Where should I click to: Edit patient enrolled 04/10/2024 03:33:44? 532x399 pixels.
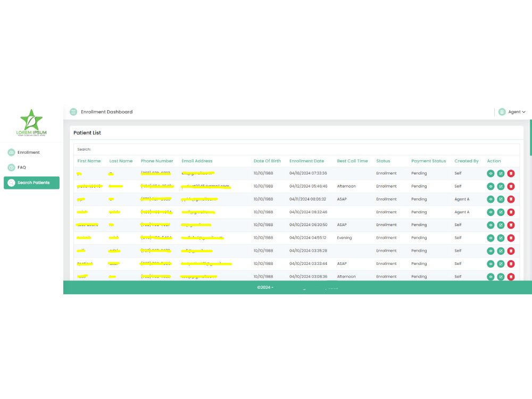tap(501, 264)
